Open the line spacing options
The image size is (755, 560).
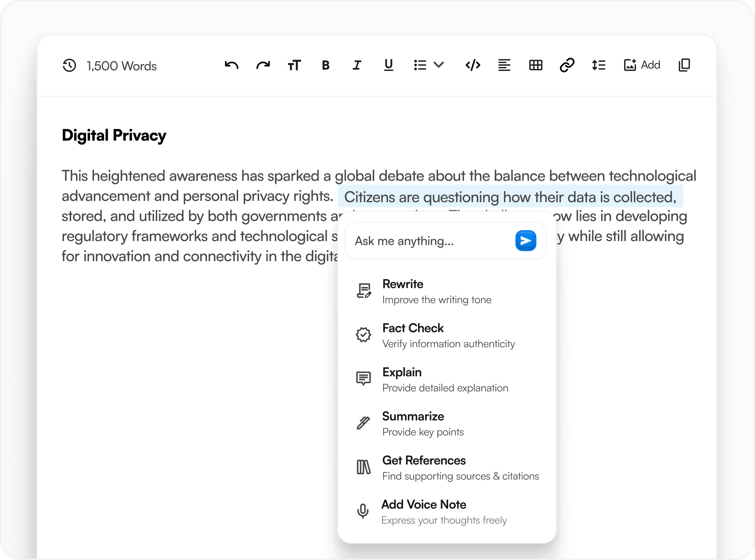pyautogui.click(x=599, y=65)
